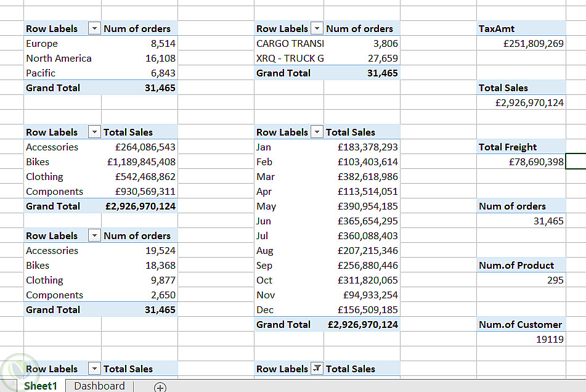Image resolution: width=586 pixels, height=392 pixels.
Task: Select the TaxAmt header cell
Action: click(x=521, y=28)
